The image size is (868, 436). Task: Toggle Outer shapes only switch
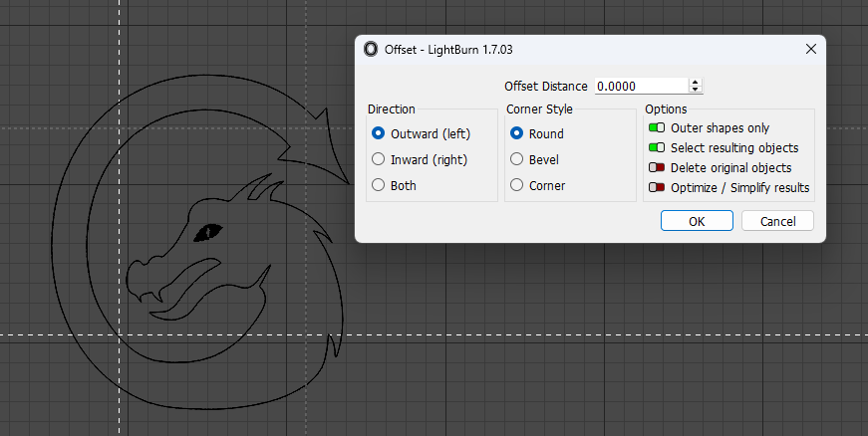[657, 128]
